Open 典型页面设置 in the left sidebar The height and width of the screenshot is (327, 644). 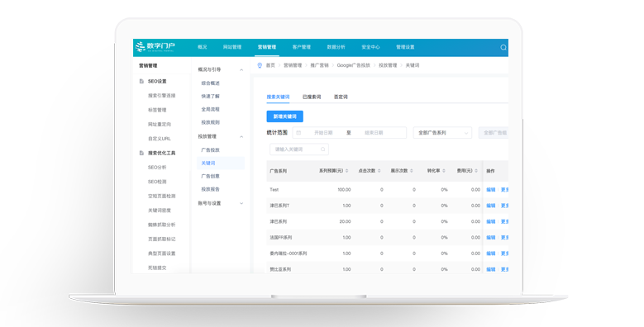coord(162,254)
